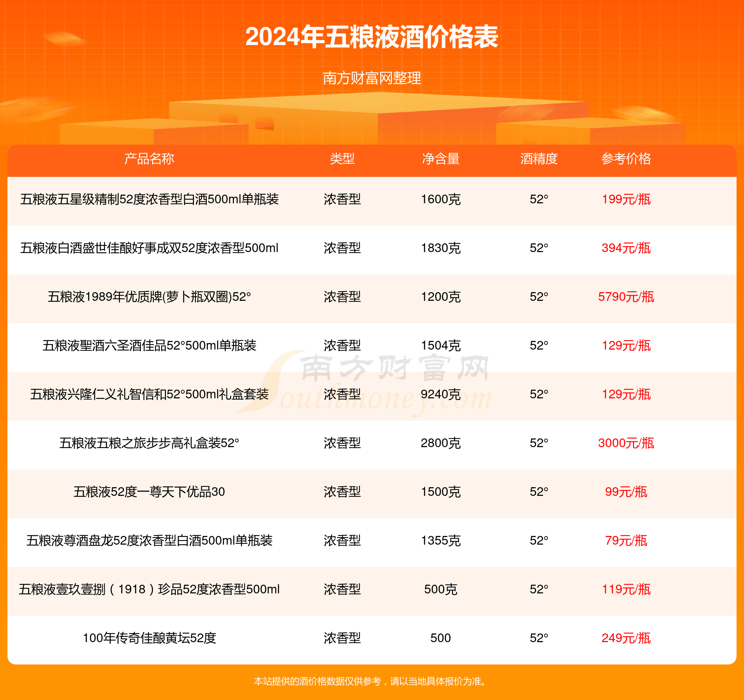The width and height of the screenshot is (744, 700).
Task: Click 浓香型 in the 1989年优质牌 row
Action: (x=342, y=297)
